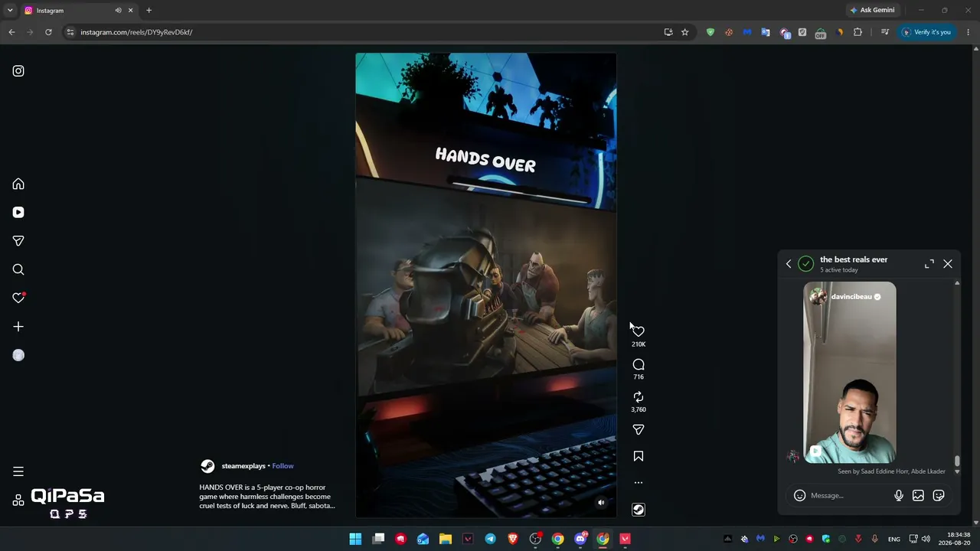Go back in the chat panel

pyautogui.click(x=789, y=264)
